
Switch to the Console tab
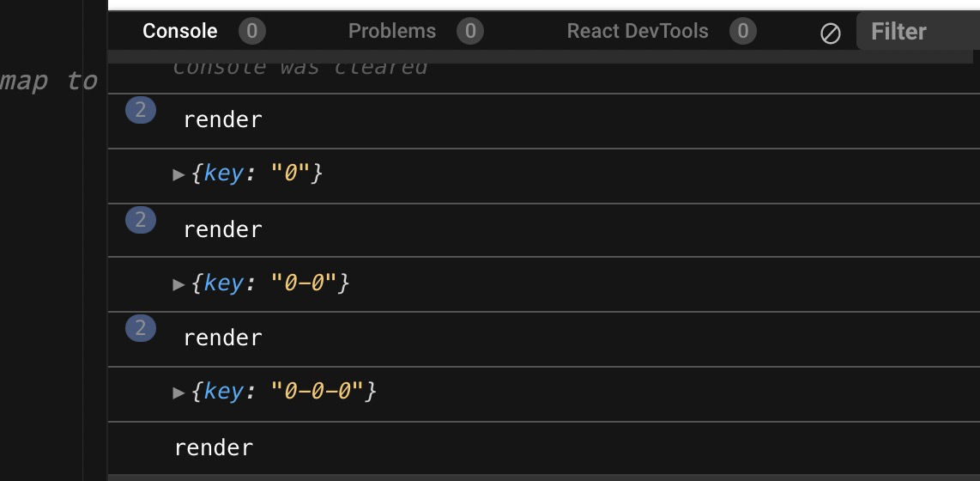(180, 32)
